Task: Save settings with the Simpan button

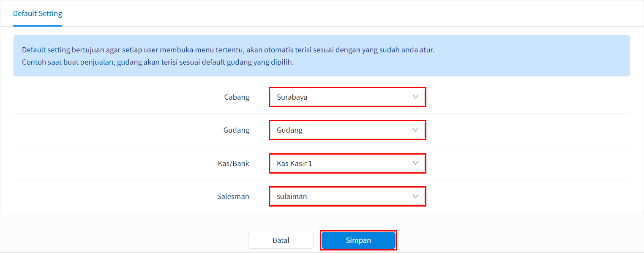Action: pos(358,240)
